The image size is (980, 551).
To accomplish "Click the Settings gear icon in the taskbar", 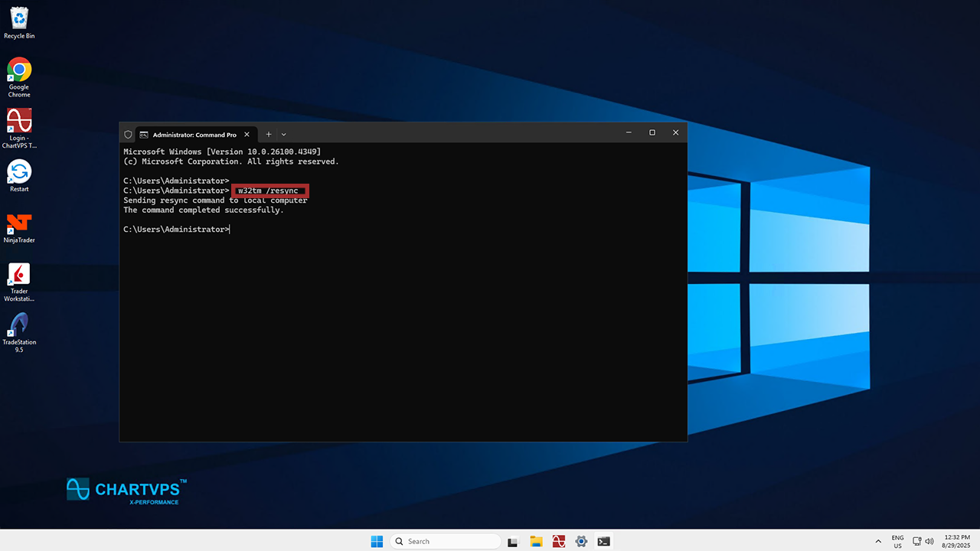I will click(581, 541).
